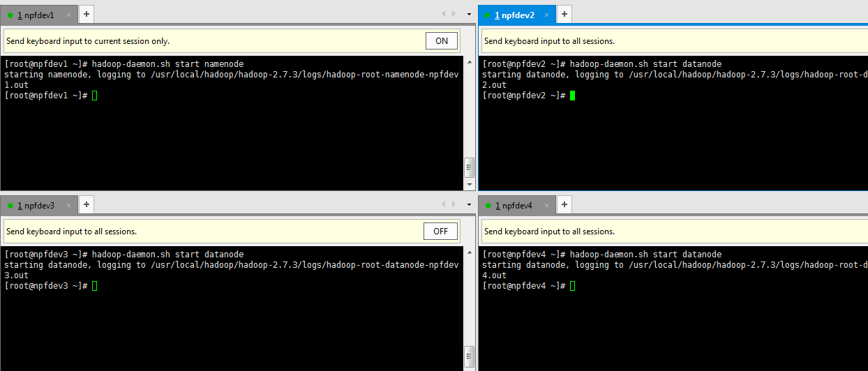Add a new tab next to npfdev2
Viewport: 868px width, 371px height.
click(x=564, y=15)
